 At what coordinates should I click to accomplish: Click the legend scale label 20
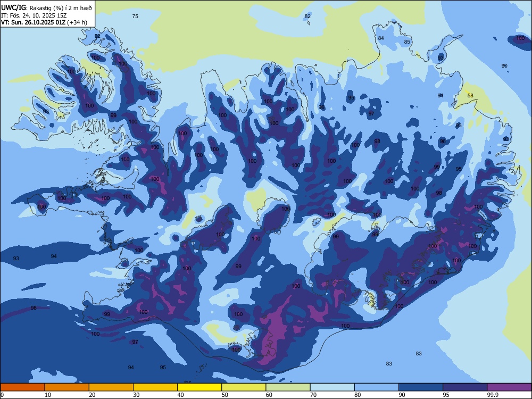[x=92, y=395]
